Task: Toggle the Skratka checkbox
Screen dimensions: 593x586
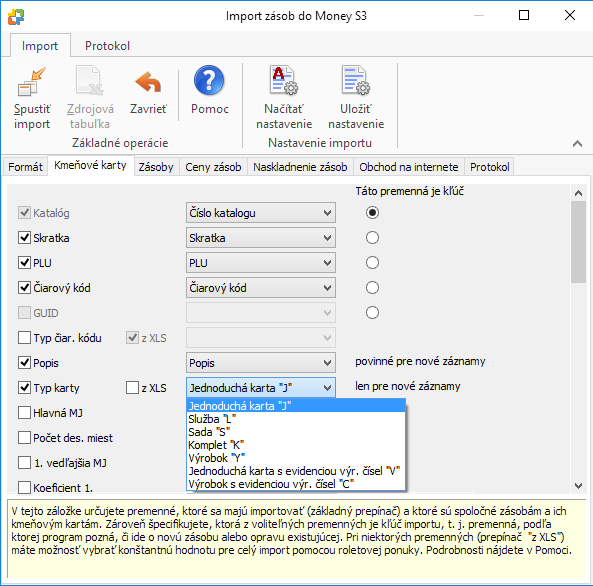Action: [25, 238]
